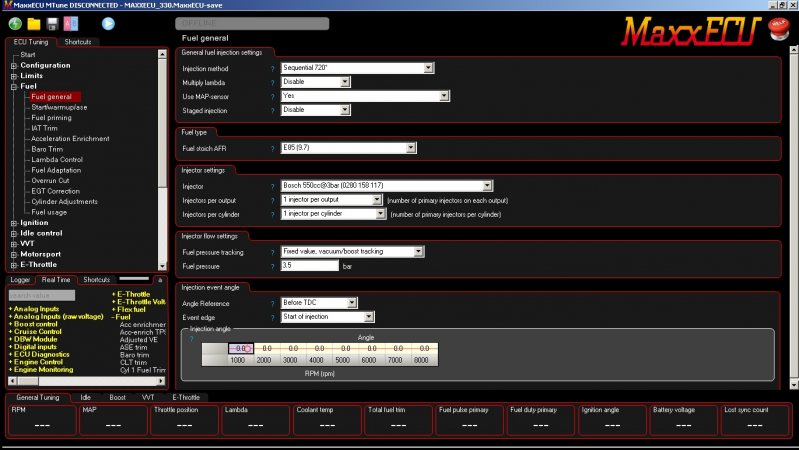Screen dimensions: 799x450
Task: Click the tree panel scroll down arrow
Action: point(162,266)
